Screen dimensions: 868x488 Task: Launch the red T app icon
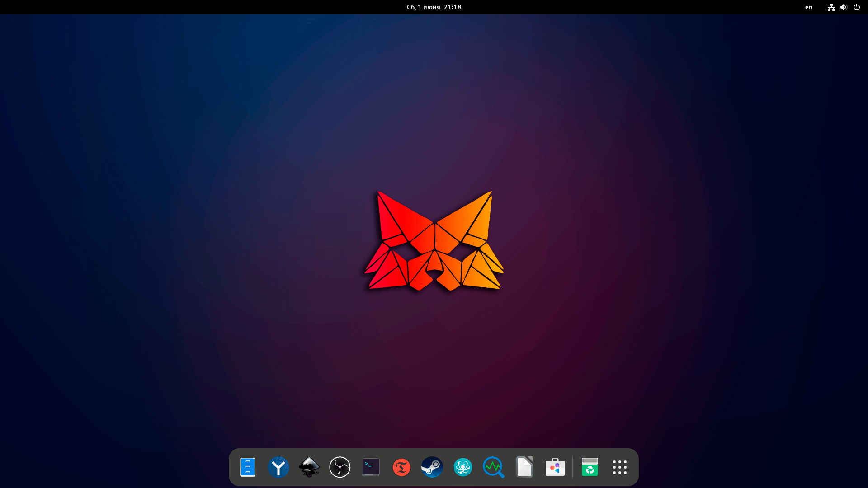click(401, 467)
